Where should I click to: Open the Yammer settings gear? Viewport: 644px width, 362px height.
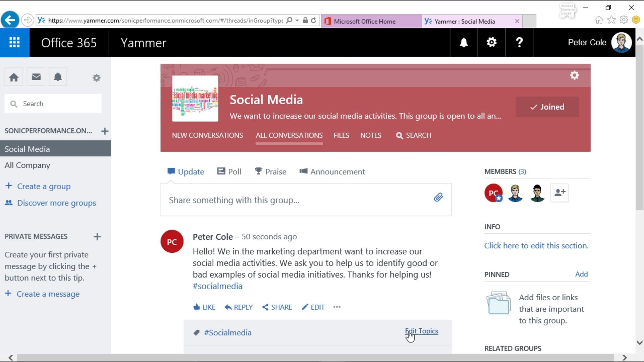[x=491, y=43]
